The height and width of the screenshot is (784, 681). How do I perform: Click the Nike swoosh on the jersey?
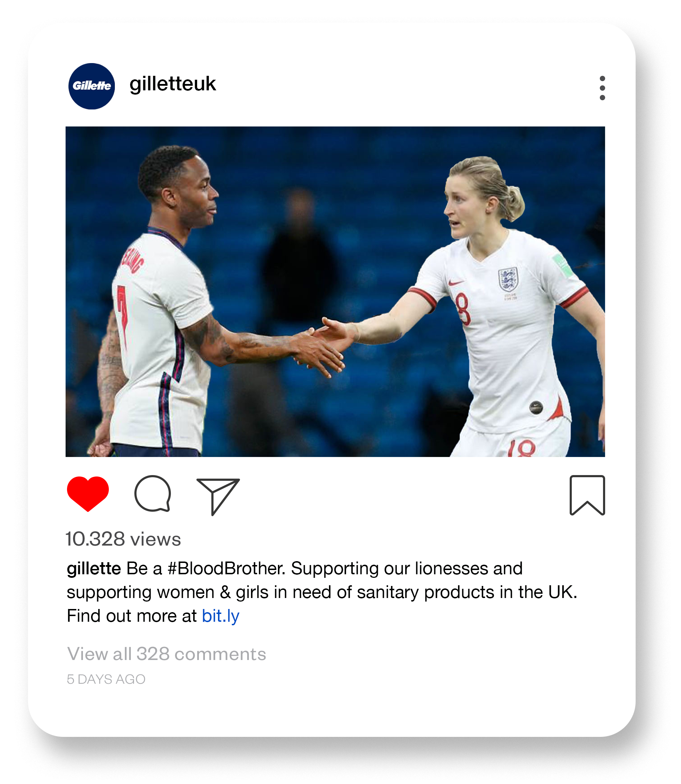(x=456, y=282)
